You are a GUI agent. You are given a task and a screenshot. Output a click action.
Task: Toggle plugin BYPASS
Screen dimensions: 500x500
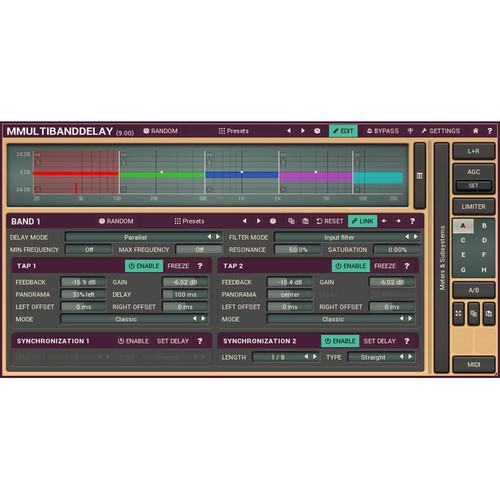(x=383, y=131)
